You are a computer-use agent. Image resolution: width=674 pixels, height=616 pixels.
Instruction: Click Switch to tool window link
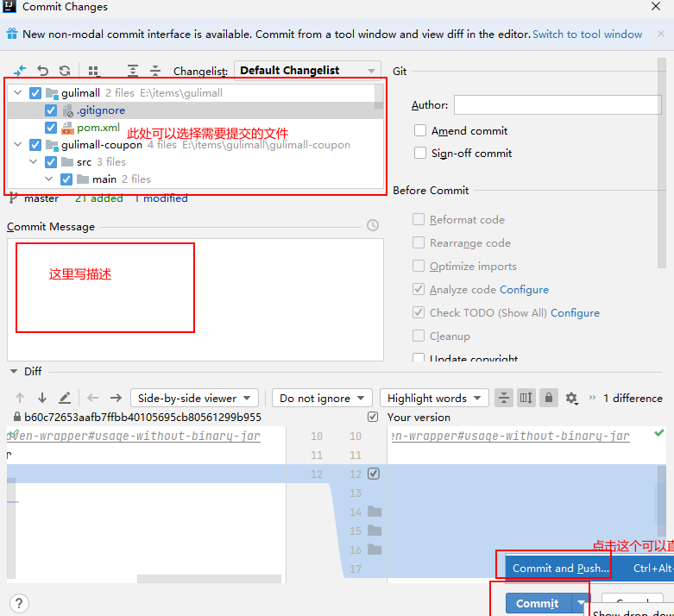click(x=587, y=34)
